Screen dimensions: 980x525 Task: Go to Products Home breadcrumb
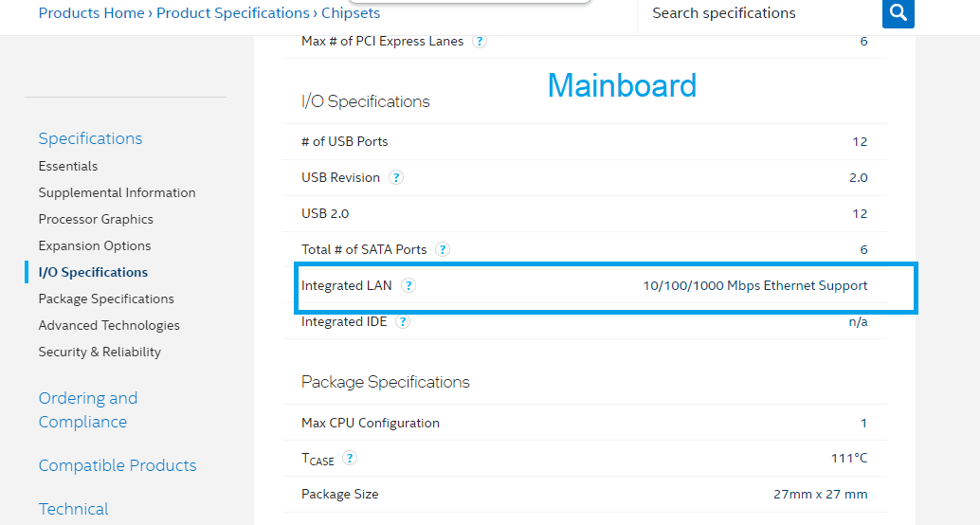(x=91, y=13)
